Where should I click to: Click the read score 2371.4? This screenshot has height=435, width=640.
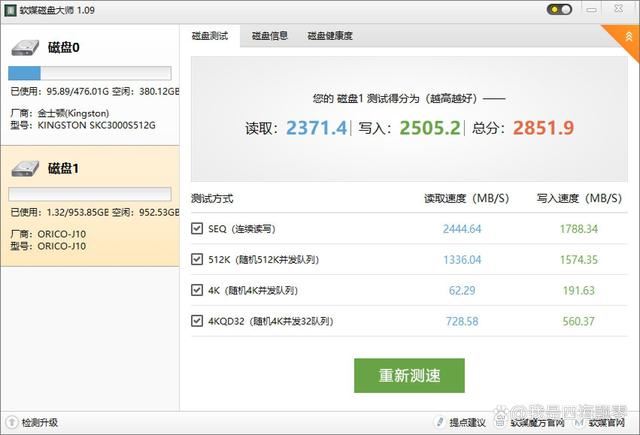tap(316, 128)
